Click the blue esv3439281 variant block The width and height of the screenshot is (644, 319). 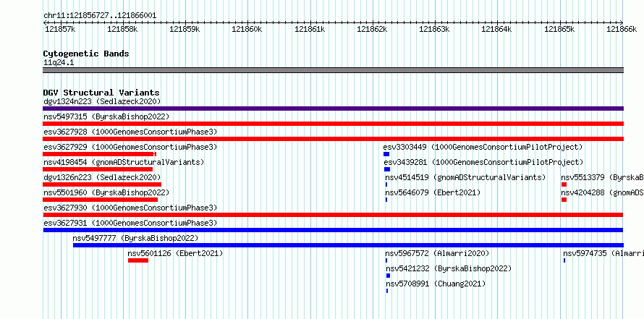pos(387,169)
